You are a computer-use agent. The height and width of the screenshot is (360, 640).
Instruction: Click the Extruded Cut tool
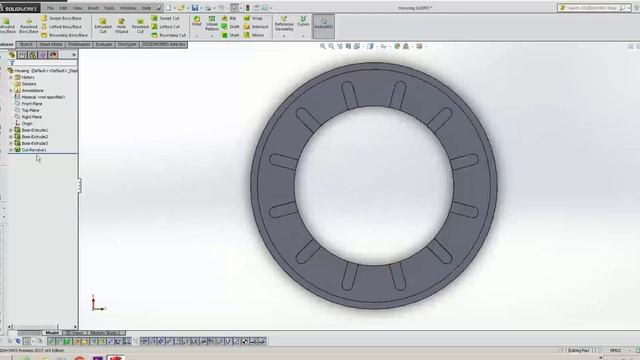point(102,26)
